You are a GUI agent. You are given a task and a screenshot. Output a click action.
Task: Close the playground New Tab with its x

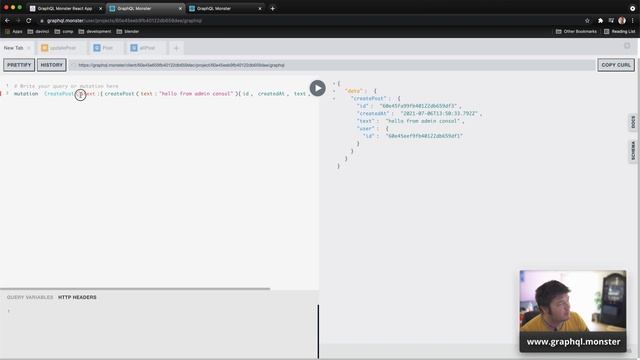29,48
